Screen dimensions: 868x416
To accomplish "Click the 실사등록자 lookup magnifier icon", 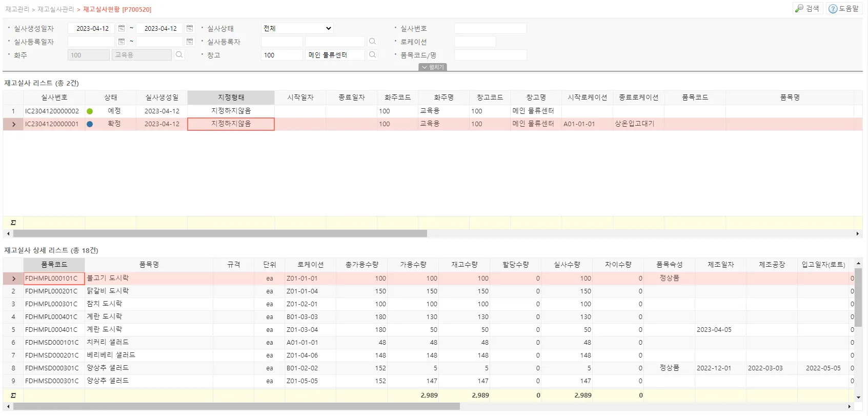I will (x=373, y=42).
